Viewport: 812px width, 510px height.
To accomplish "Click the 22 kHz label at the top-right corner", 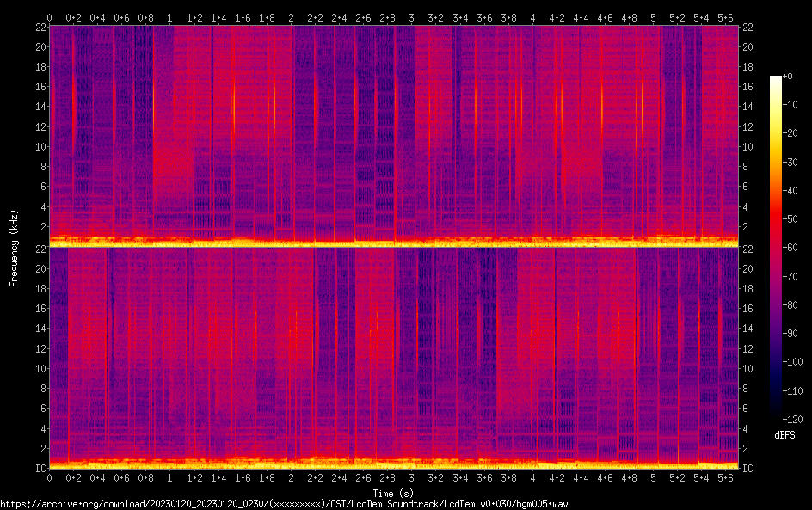I will (x=748, y=28).
